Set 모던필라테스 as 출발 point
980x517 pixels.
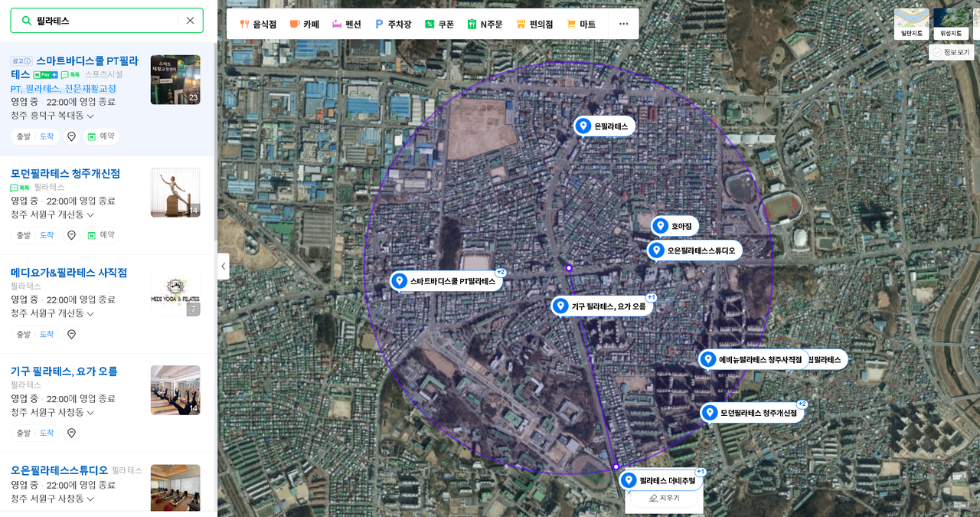[x=24, y=235]
